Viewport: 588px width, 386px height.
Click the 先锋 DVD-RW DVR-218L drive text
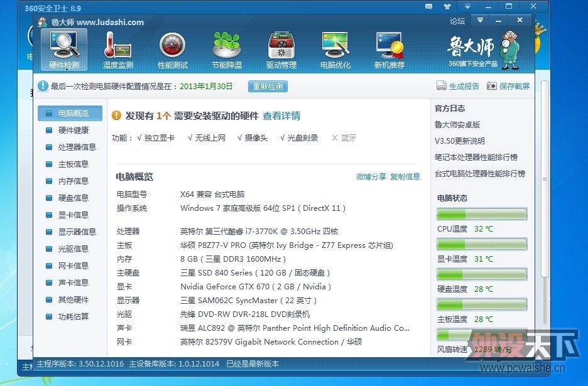pos(245,314)
